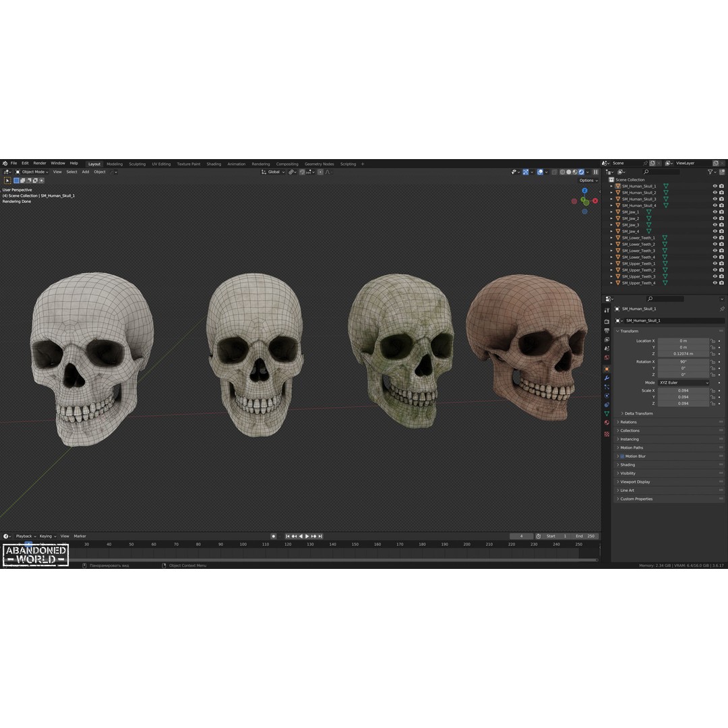This screenshot has height=728, width=728.
Task: Lock the Location X value
Action: [x=712, y=341]
